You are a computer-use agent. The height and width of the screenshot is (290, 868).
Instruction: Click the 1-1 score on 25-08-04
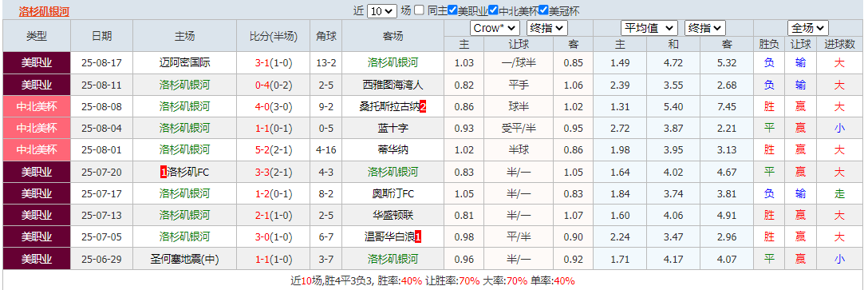262,128
